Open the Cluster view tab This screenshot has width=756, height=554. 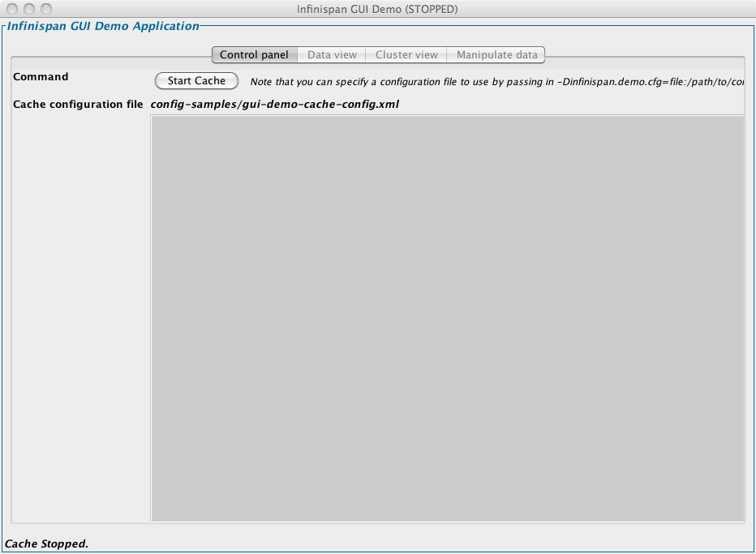pos(406,55)
